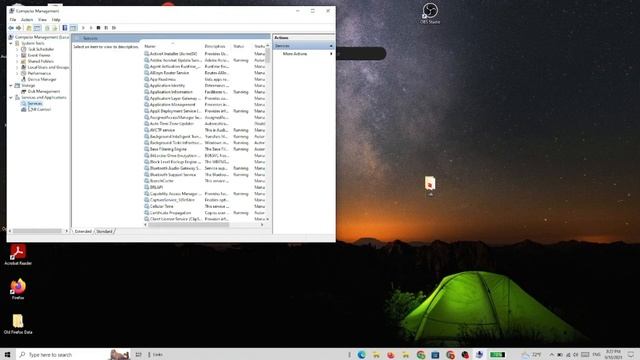Screen dimensions: 640x360
Task: Open the Firefox desktop icon
Action: click(x=18, y=289)
